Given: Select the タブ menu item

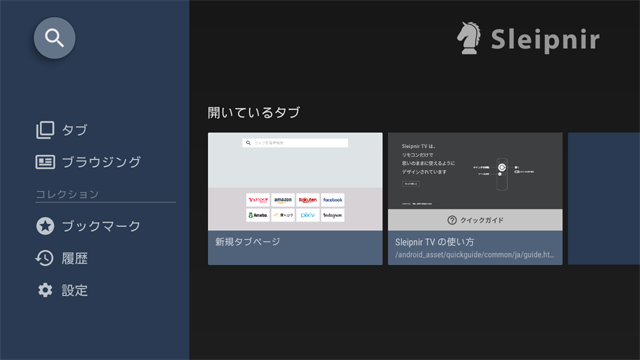Looking at the screenshot, I should pos(75,130).
